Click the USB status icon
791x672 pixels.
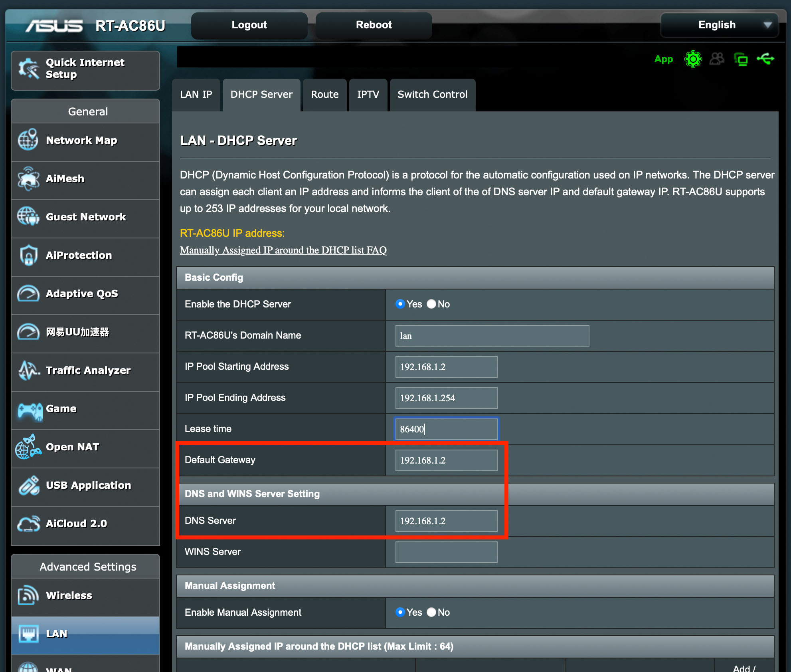pyautogui.click(x=765, y=59)
